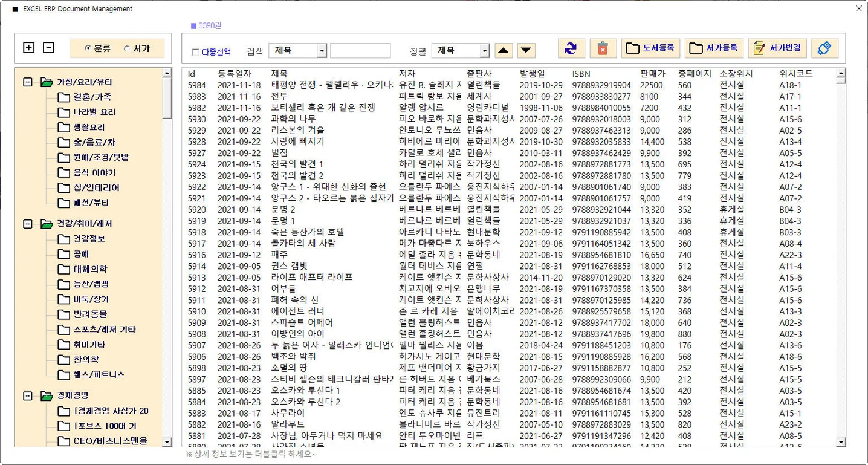
Task: Sort ascending with the up arrow
Action: click(x=504, y=51)
